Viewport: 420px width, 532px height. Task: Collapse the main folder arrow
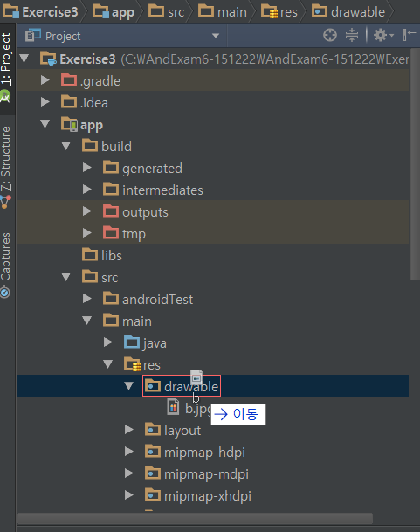[87, 321]
